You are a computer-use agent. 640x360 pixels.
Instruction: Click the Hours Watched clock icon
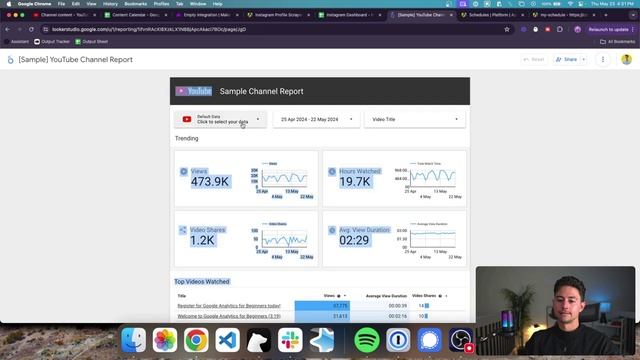(x=332, y=171)
